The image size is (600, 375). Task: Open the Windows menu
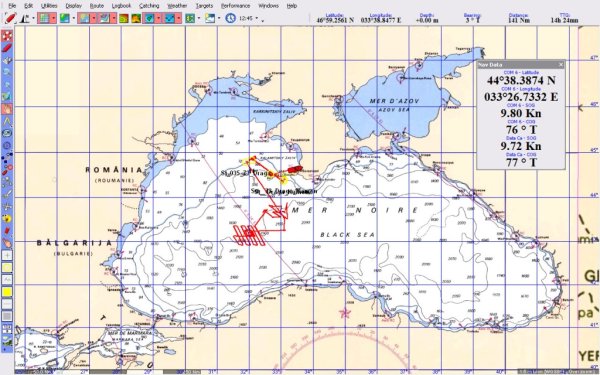[268, 6]
